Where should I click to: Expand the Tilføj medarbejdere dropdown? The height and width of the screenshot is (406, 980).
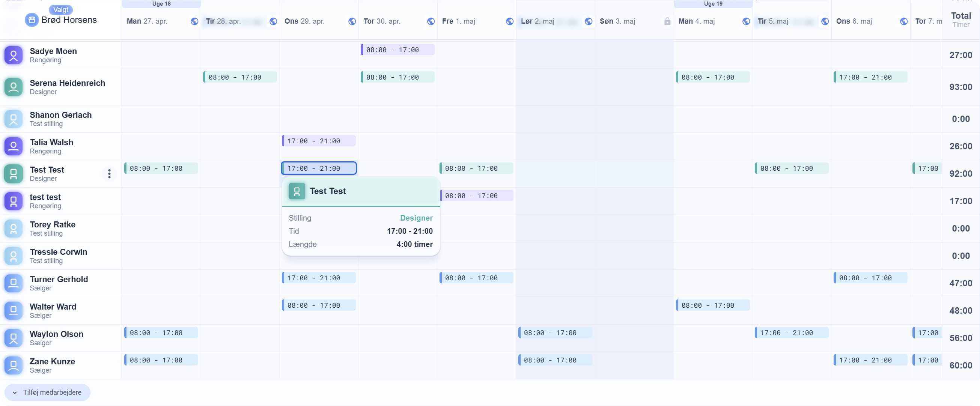47,392
